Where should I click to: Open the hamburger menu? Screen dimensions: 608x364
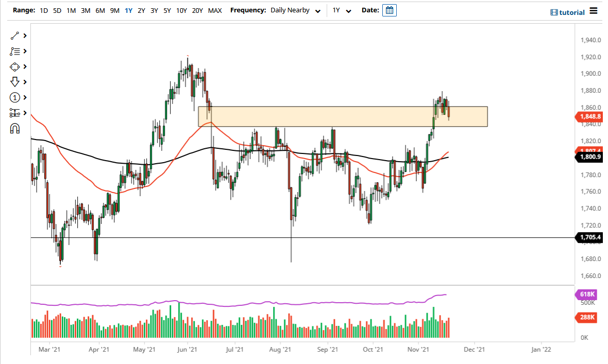pyautogui.click(x=593, y=11)
